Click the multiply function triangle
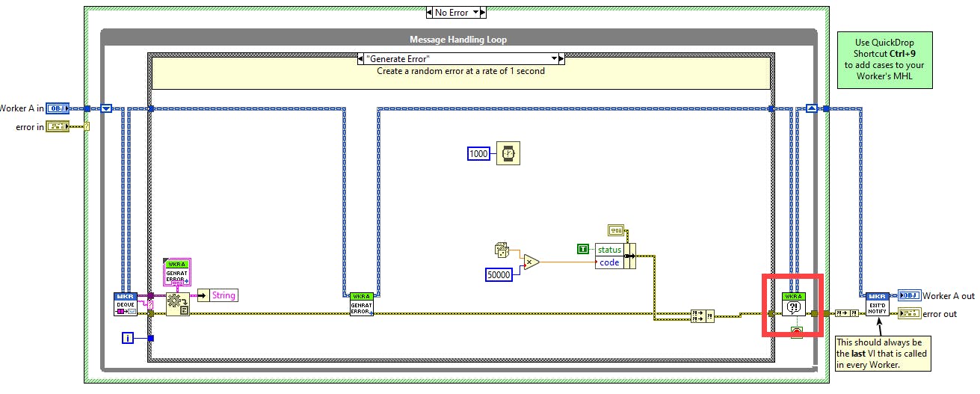The height and width of the screenshot is (394, 980). [531, 262]
